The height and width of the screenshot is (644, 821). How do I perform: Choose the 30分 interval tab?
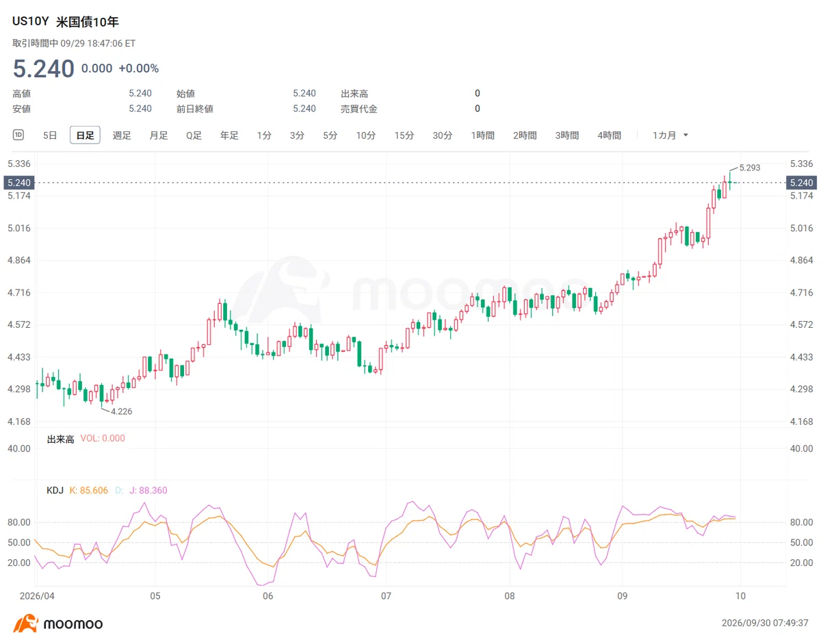[442, 136]
